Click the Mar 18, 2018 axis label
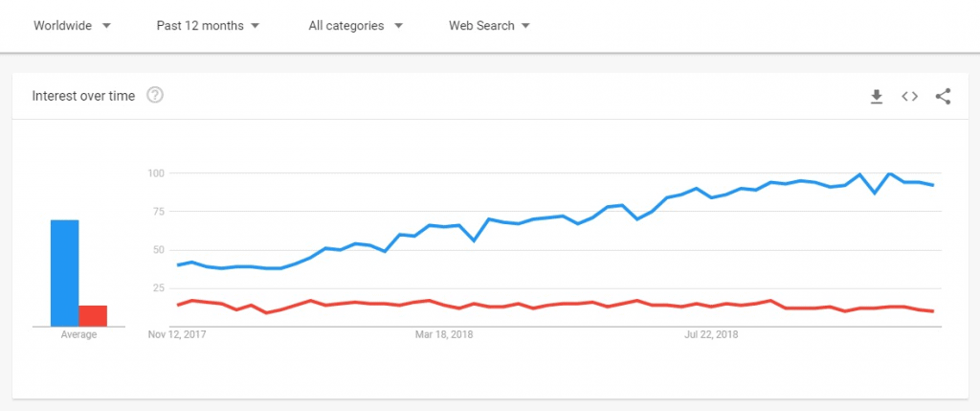The image size is (980, 411). 444,334
